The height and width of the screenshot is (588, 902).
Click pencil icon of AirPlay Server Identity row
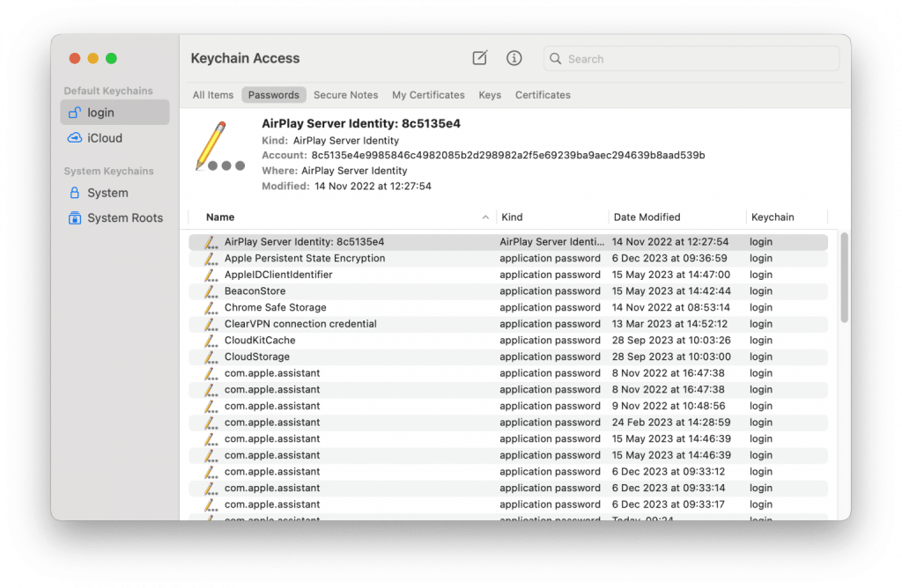click(211, 242)
